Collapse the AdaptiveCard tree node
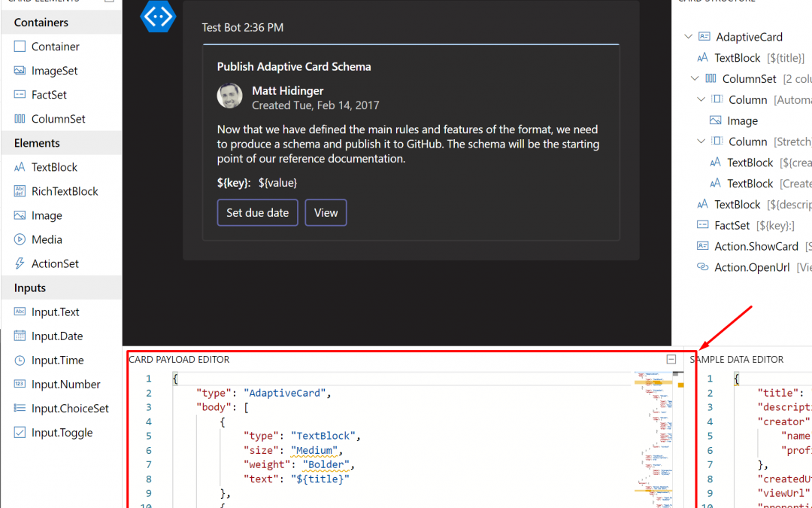The height and width of the screenshot is (508, 812). [x=688, y=36]
